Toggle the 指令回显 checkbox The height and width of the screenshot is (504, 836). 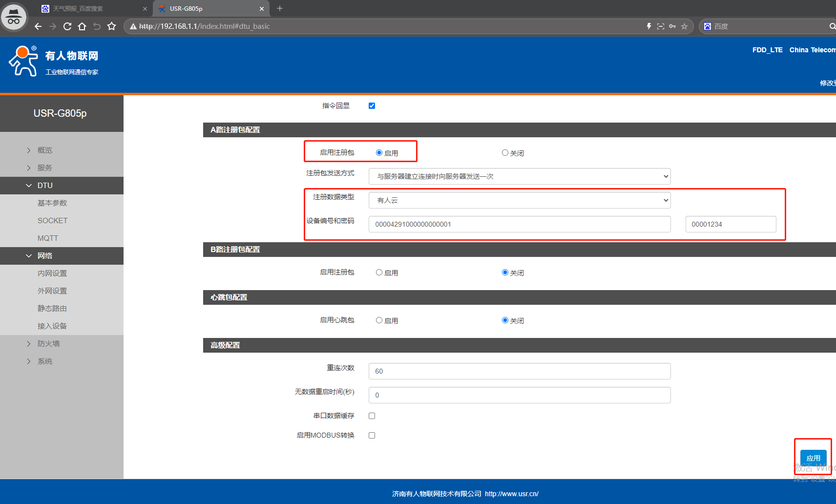point(372,105)
